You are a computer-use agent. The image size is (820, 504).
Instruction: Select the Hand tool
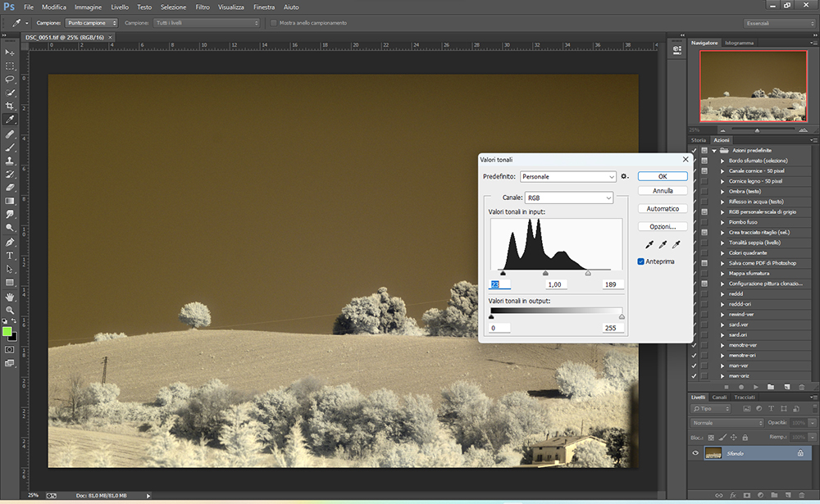click(11, 296)
